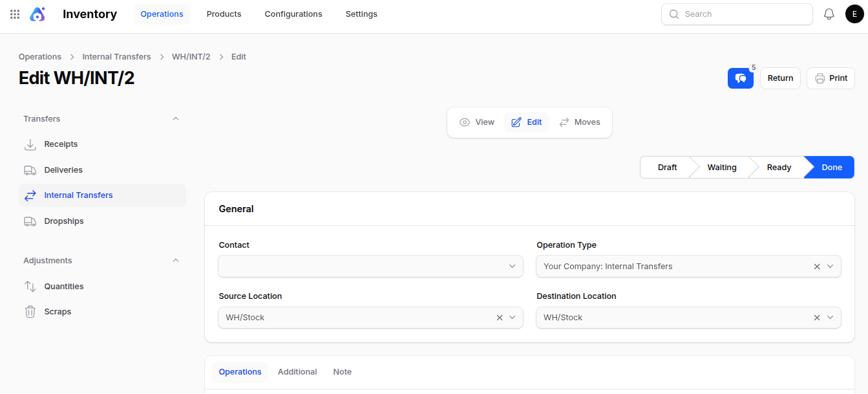This screenshot has height=394, width=868.
Task: Switch to View mode with eye icon
Action: [477, 122]
